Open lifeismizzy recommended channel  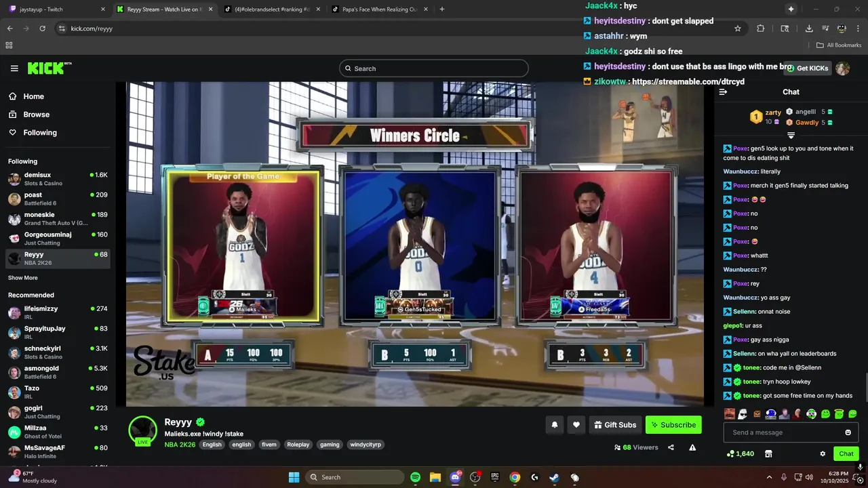pos(58,312)
